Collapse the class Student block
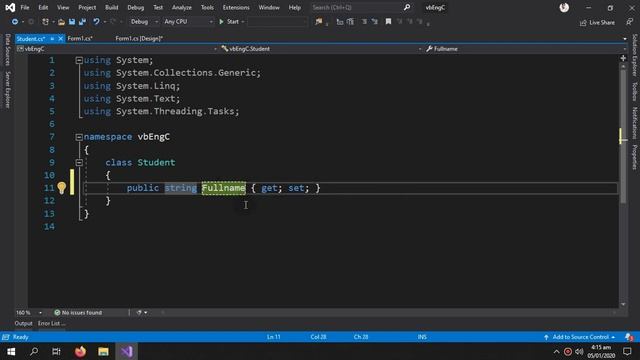The width and height of the screenshot is (640, 360). pyautogui.click(x=79, y=162)
